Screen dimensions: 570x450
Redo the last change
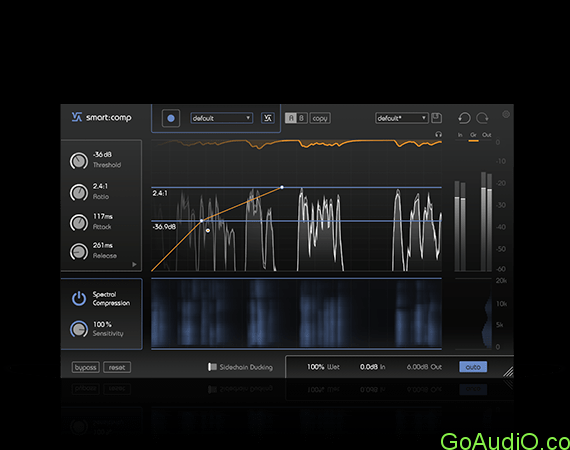482,118
